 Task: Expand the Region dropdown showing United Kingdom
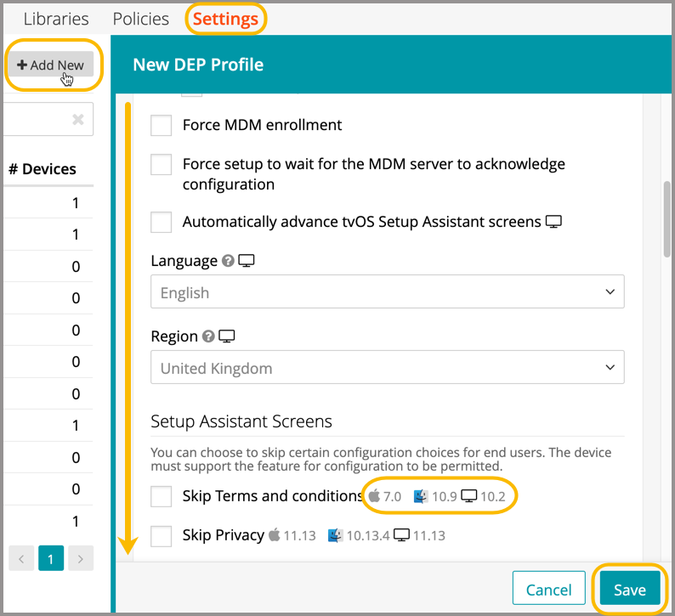click(387, 369)
